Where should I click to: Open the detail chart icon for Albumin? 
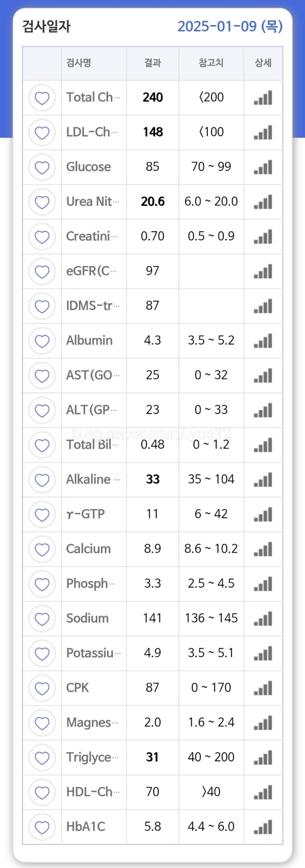(x=263, y=341)
